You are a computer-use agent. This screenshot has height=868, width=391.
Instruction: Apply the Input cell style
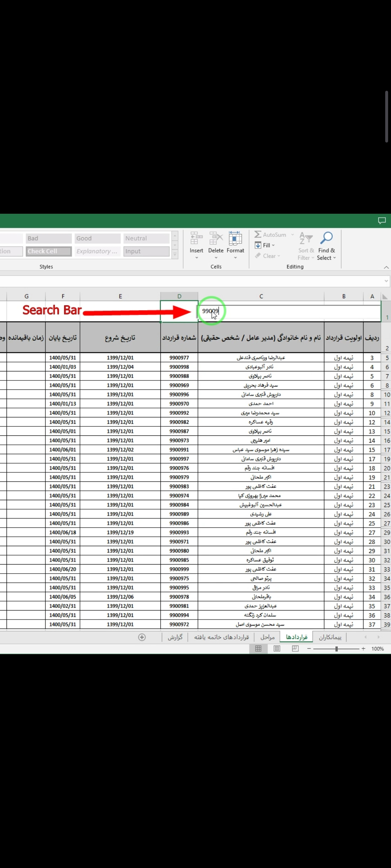click(x=146, y=251)
